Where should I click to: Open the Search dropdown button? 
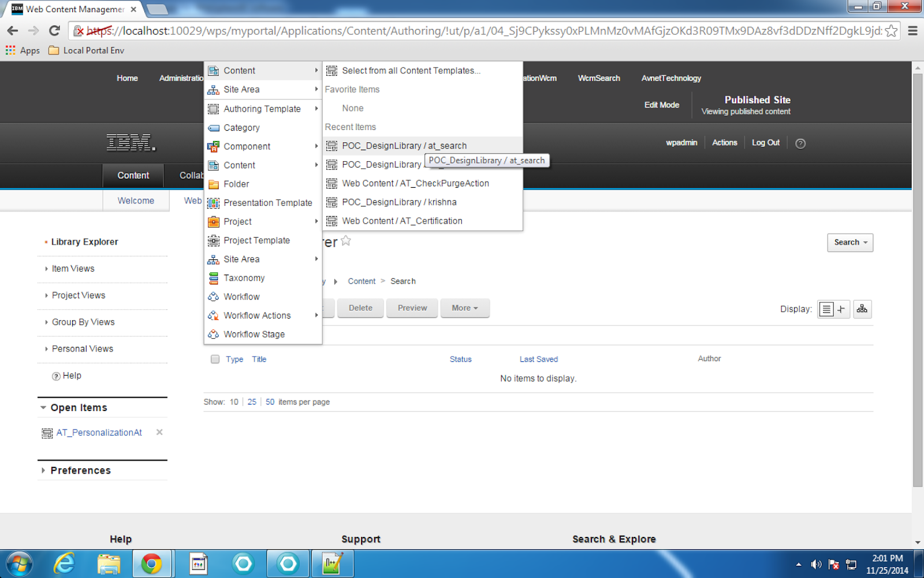click(850, 243)
